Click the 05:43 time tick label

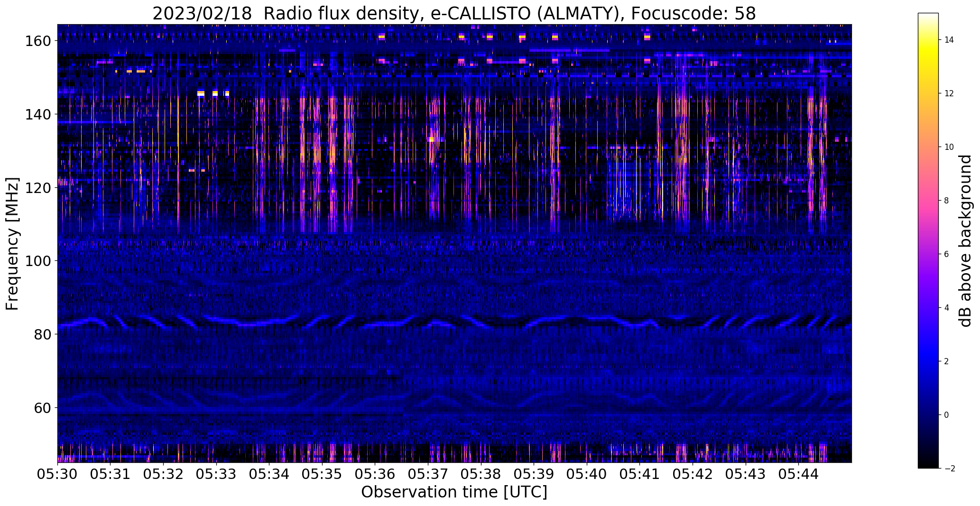[x=746, y=474]
